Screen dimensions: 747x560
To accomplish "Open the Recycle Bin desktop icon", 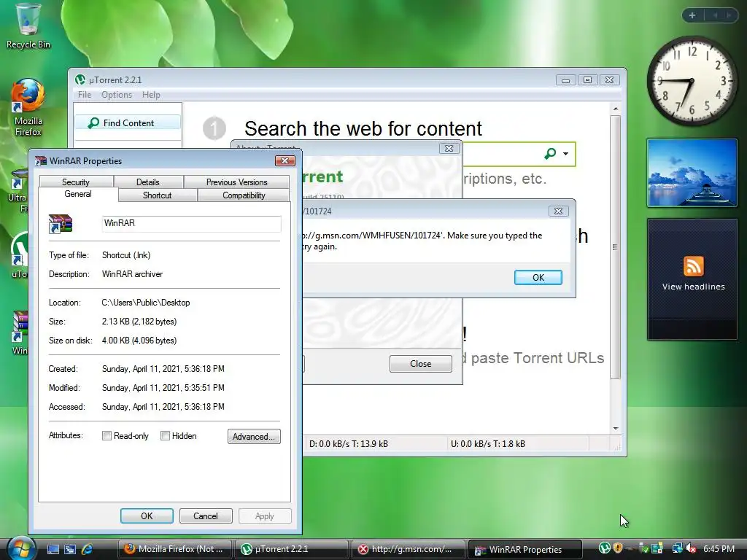I will [28, 25].
